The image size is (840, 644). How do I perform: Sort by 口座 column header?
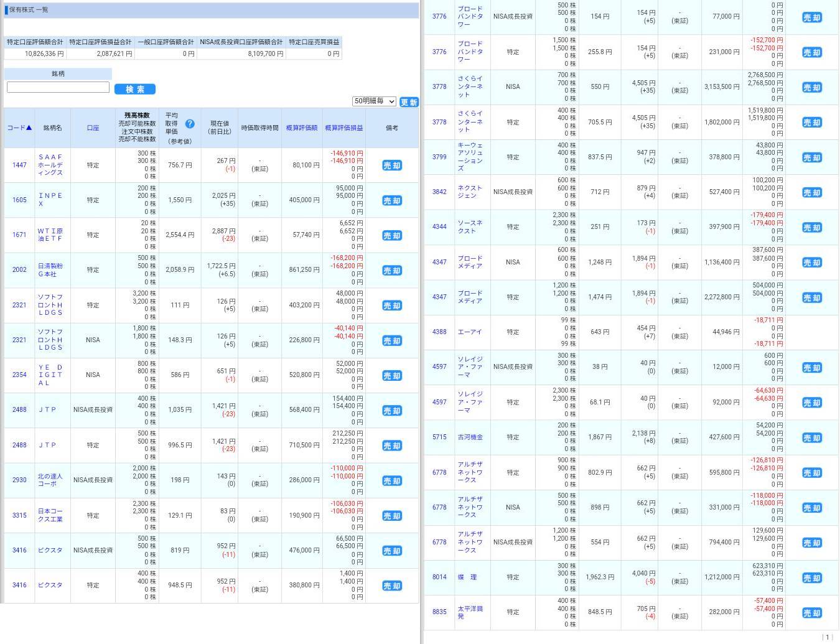(x=93, y=128)
